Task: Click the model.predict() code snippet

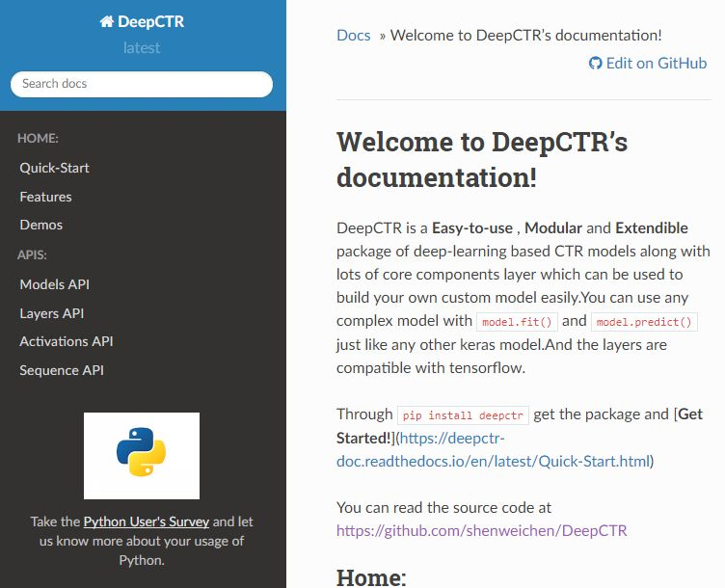Action: pyautogui.click(x=644, y=322)
